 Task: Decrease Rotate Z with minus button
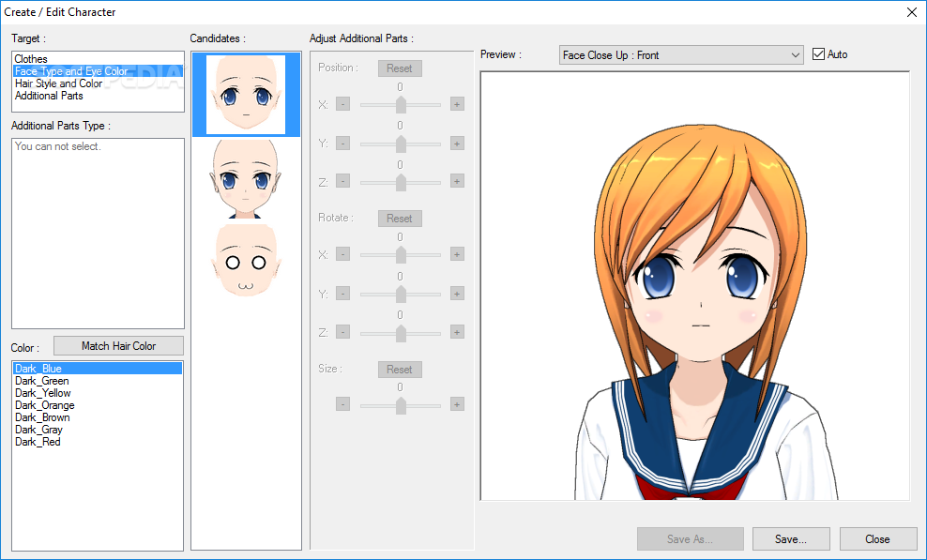pyautogui.click(x=342, y=332)
